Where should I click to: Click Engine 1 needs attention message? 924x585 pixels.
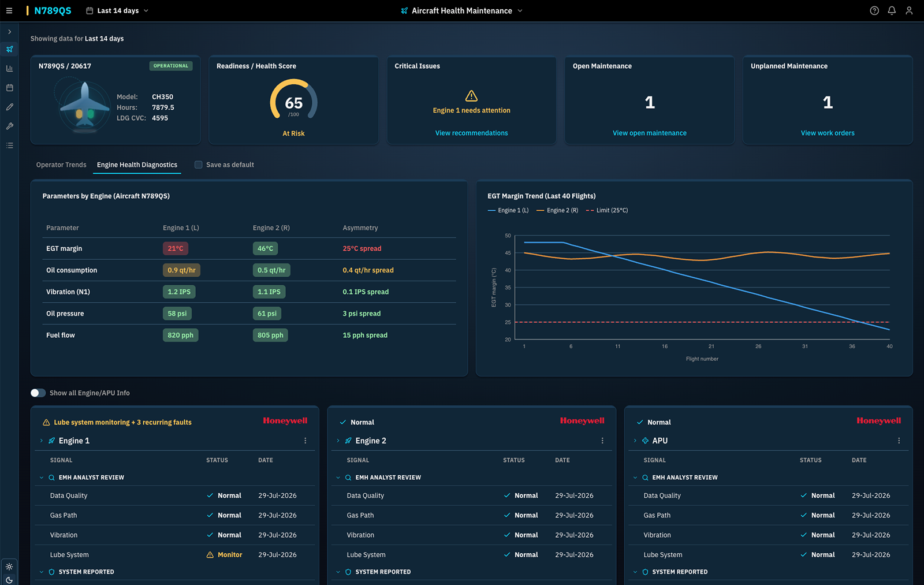tap(471, 110)
